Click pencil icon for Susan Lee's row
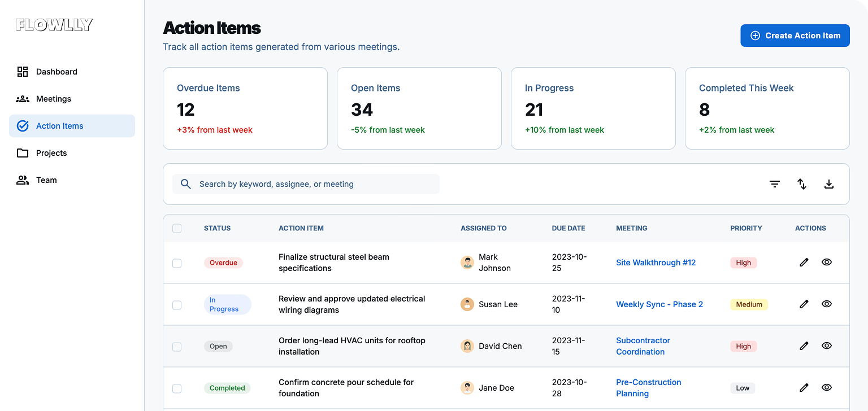Screen dimensions: 868x411 (804, 304)
